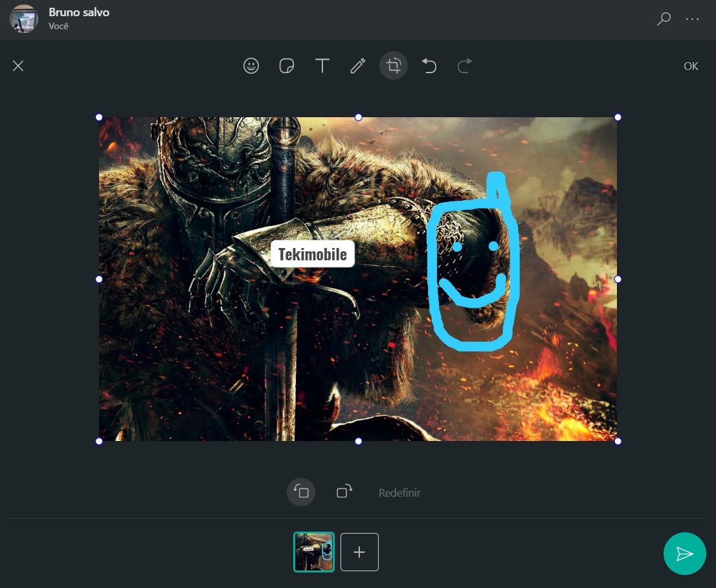Image resolution: width=716 pixels, height=588 pixels.
Task: Undo the last edit
Action: pyautogui.click(x=429, y=66)
